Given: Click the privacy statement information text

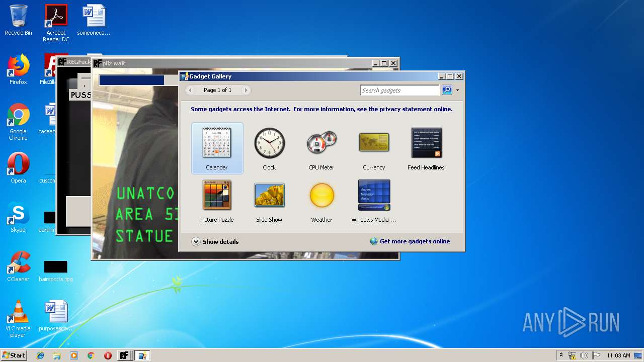Looking at the screenshot, I should click(x=321, y=109).
